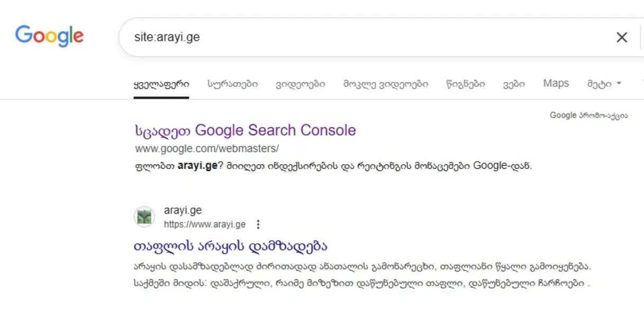644x318 pixels.
Task: Click the https://www.arayi.ge URL text
Action: click(x=204, y=224)
